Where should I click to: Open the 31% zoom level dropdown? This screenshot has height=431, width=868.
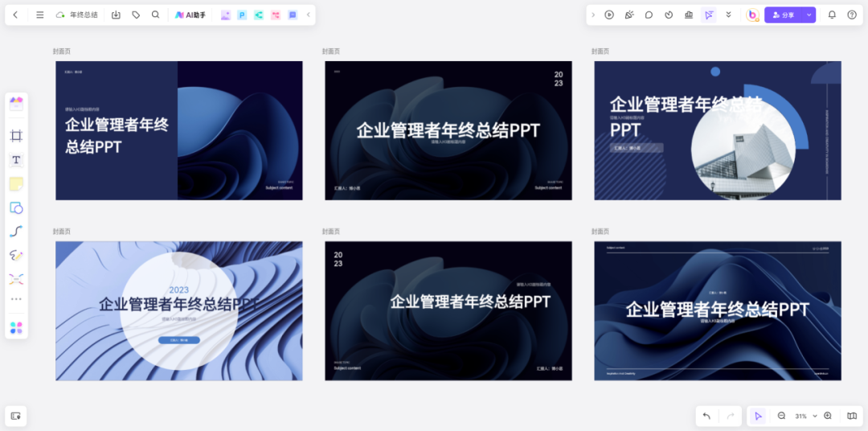805,416
